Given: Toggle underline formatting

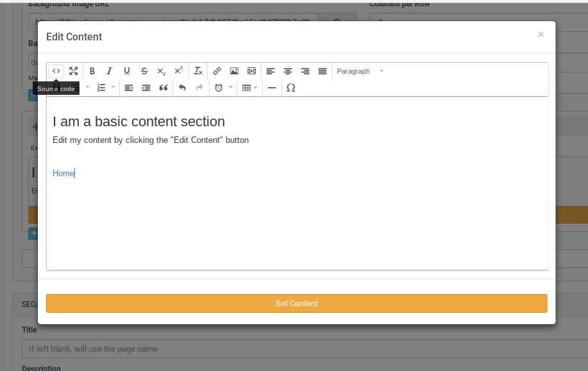Looking at the screenshot, I should (127, 71).
